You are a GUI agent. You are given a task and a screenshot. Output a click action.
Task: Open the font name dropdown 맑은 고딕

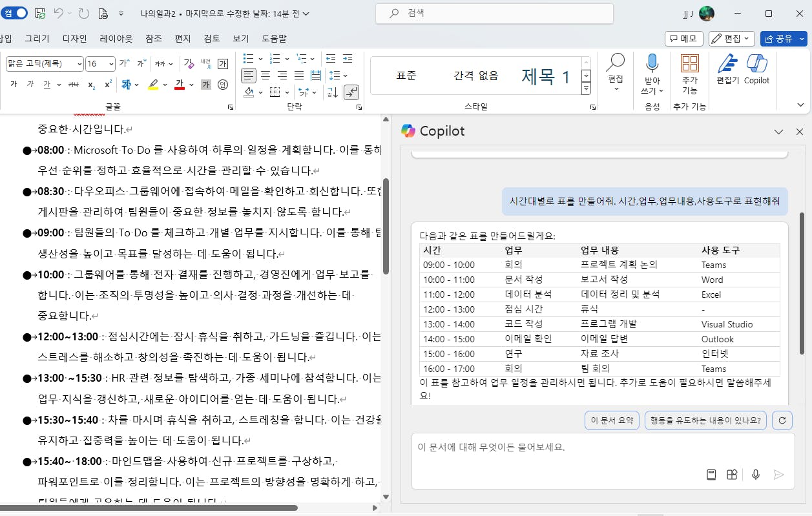(x=79, y=63)
